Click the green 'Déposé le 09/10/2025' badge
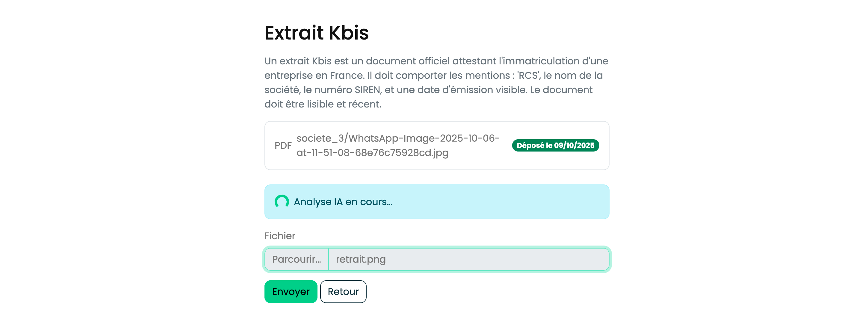This screenshot has width=868, height=327. tap(555, 146)
